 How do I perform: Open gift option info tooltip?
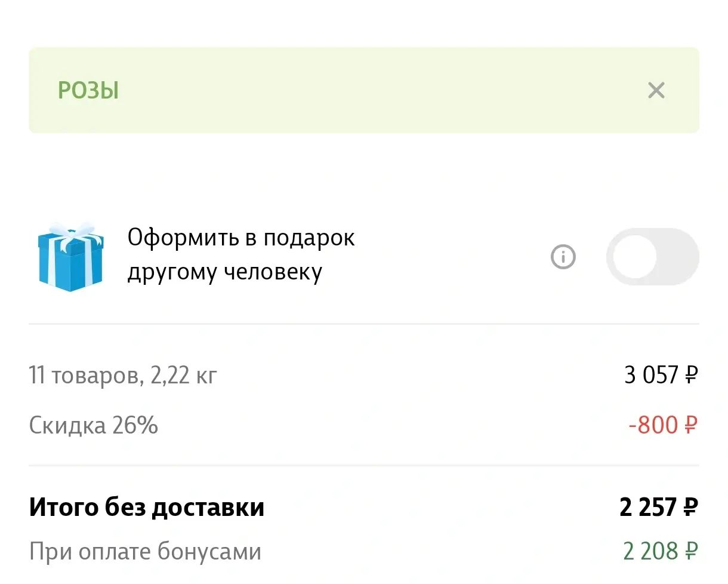(563, 257)
